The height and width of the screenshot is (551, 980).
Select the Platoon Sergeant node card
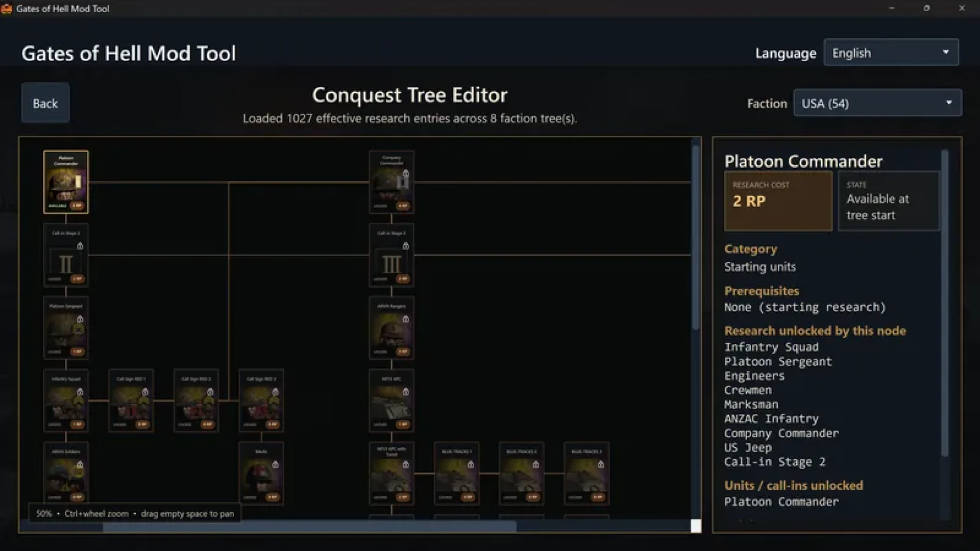[66, 328]
